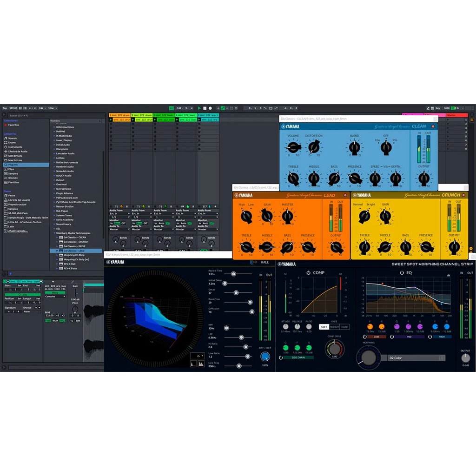Toggle the Warp button in clip view
Image resolution: width=476 pixels, height=476 pixels.
pos(55,293)
